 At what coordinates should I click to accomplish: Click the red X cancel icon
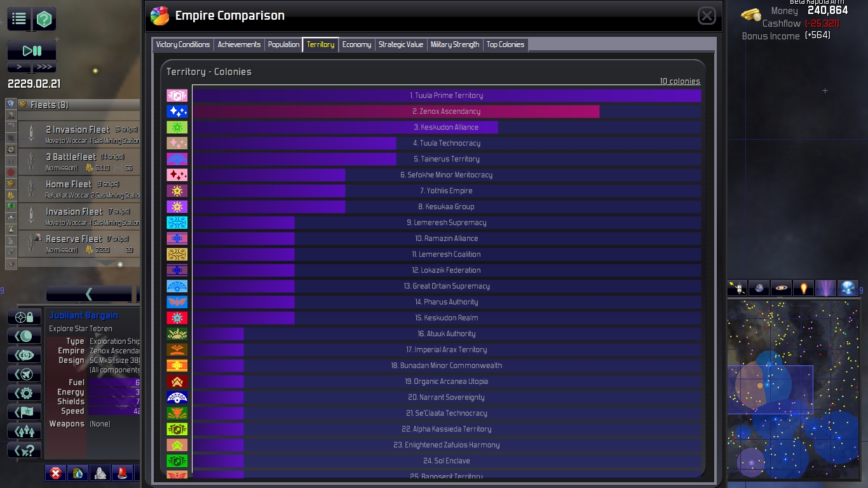(56, 473)
